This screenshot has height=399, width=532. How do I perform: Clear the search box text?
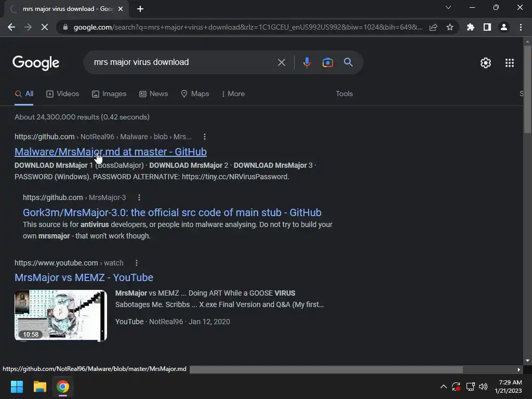click(x=281, y=62)
